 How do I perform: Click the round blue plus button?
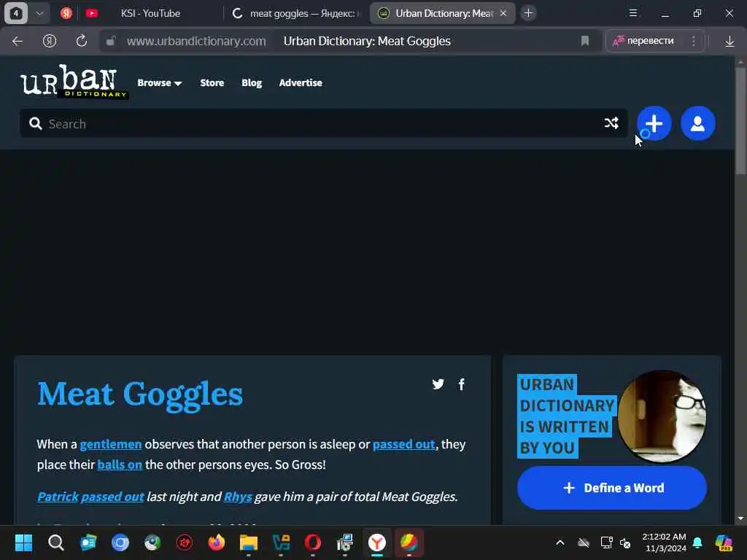click(x=654, y=123)
